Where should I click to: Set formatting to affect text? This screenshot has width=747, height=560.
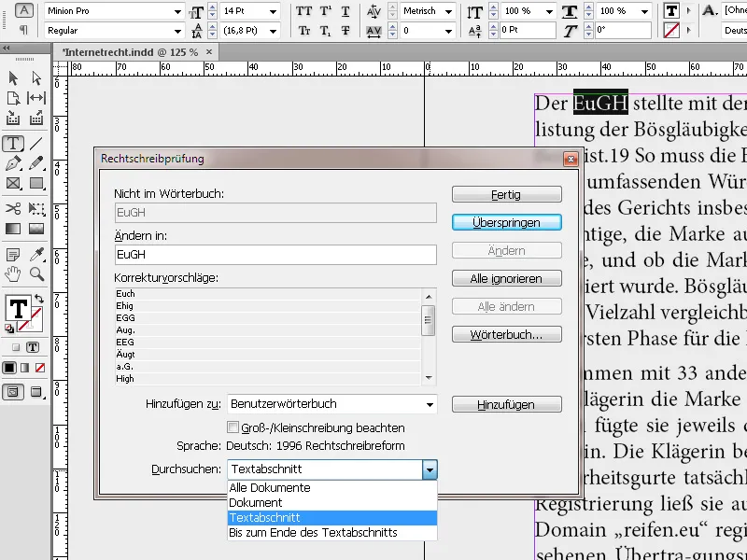[33, 346]
